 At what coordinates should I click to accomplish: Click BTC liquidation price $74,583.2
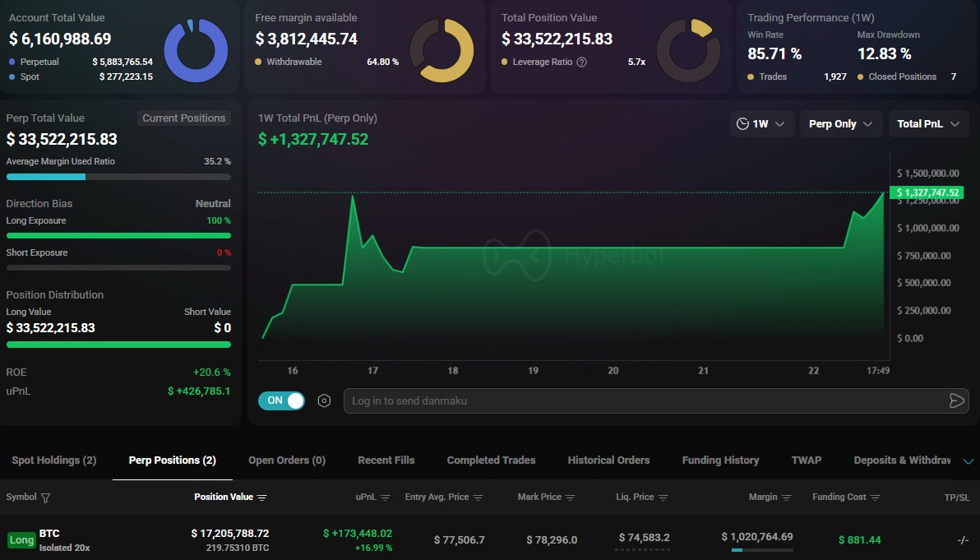tap(645, 538)
